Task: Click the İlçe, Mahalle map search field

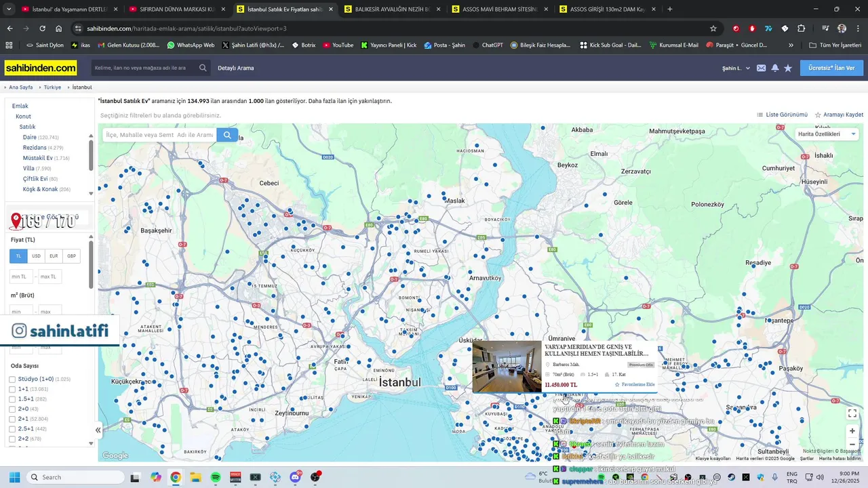Action: pos(159,135)
